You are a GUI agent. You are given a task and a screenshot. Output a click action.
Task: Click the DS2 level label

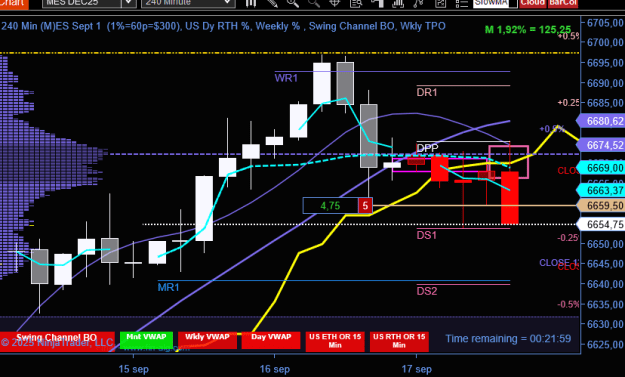click(427, 291)
